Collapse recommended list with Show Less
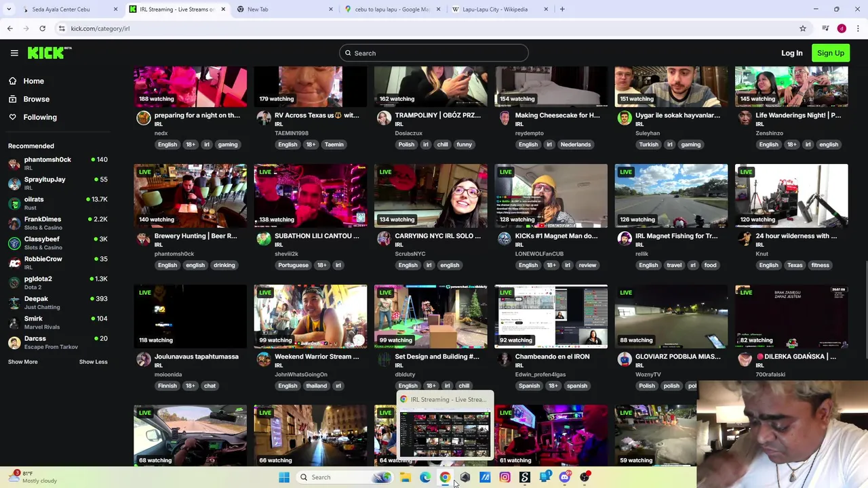Viewport: 868px width, 488px height. coord(93,362)
